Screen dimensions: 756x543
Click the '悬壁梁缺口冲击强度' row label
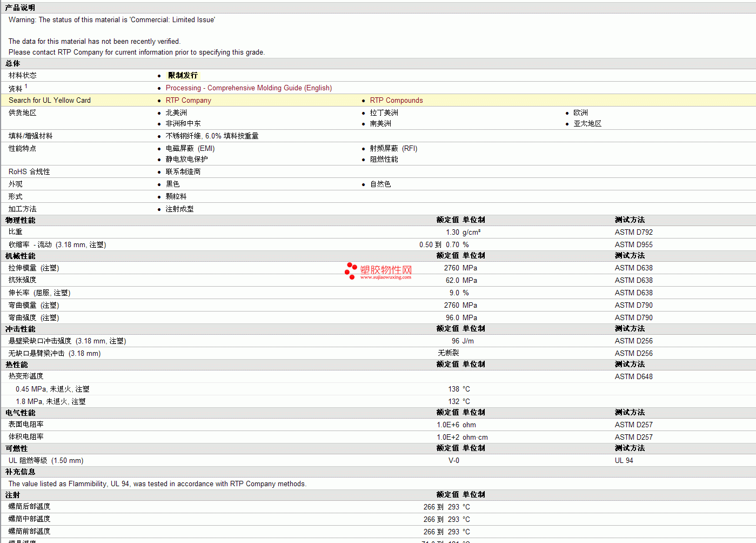coord(67,341)
